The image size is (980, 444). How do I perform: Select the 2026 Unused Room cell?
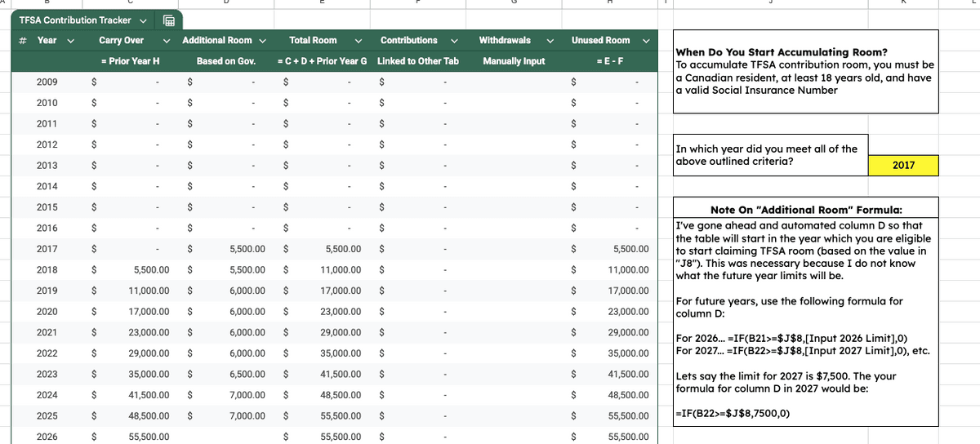tap(628, 437)
